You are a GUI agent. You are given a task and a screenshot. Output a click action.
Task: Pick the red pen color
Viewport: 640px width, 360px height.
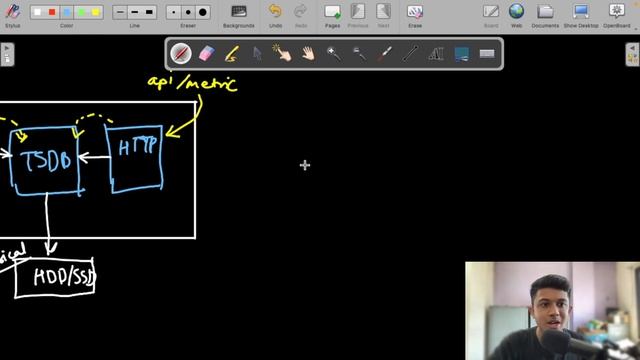click(52, 12)
